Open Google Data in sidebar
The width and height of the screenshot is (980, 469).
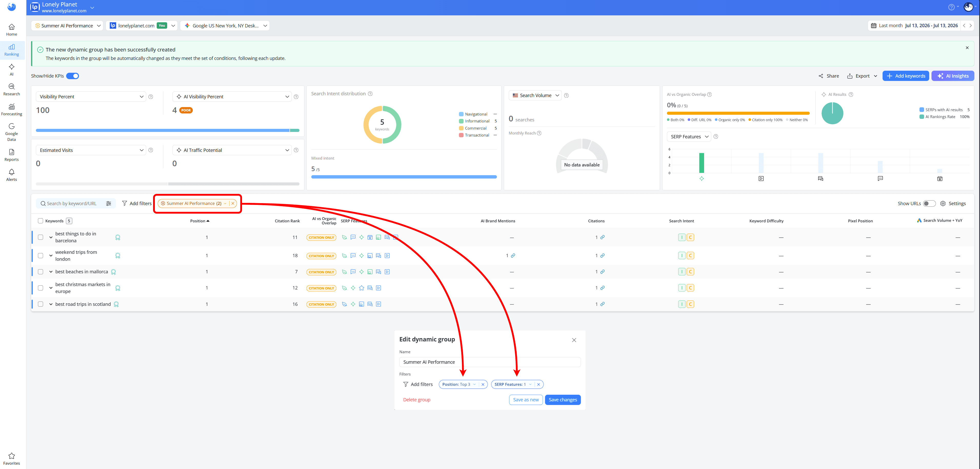coord(12,132)
